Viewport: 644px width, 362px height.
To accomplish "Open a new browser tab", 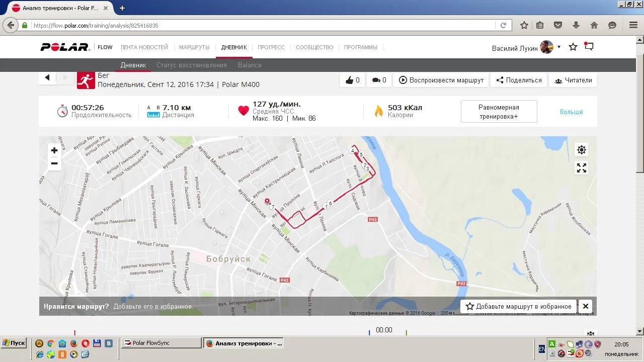I will coord(122,8).
